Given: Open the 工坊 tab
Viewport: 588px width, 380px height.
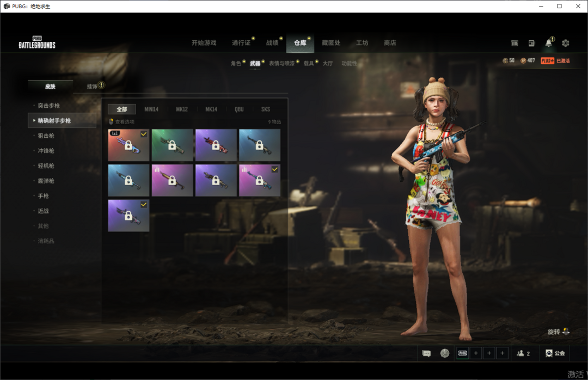Looking at the screenshot, I should [362, 43].
